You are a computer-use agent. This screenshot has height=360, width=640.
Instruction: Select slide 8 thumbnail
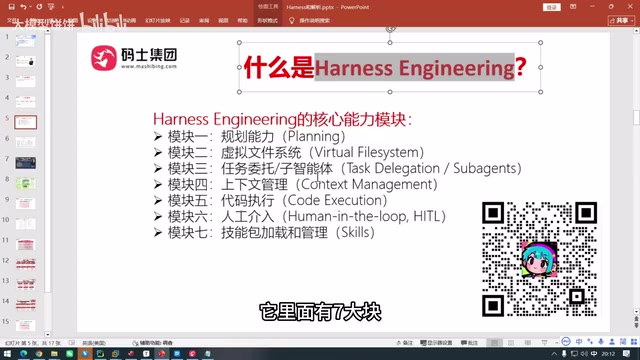pyautogui.click(x=25, y=183)
